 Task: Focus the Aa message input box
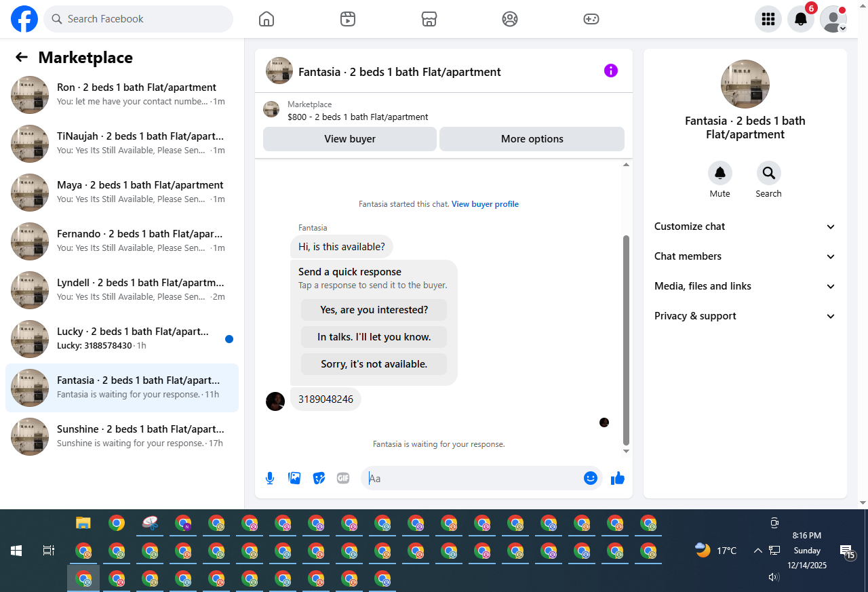475,478
